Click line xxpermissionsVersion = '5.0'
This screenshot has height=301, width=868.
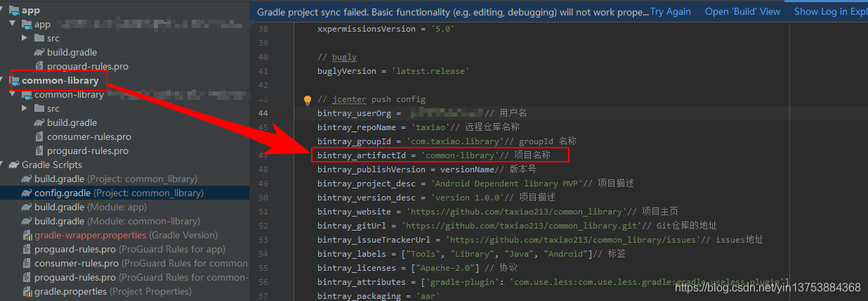click(x=386, y=29)
